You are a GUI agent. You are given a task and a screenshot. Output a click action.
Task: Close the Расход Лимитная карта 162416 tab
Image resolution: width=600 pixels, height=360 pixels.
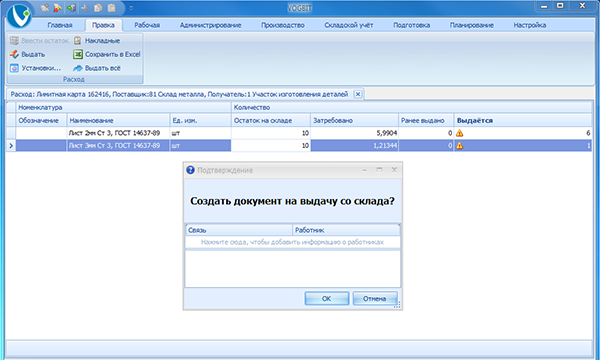pos(358,94)
